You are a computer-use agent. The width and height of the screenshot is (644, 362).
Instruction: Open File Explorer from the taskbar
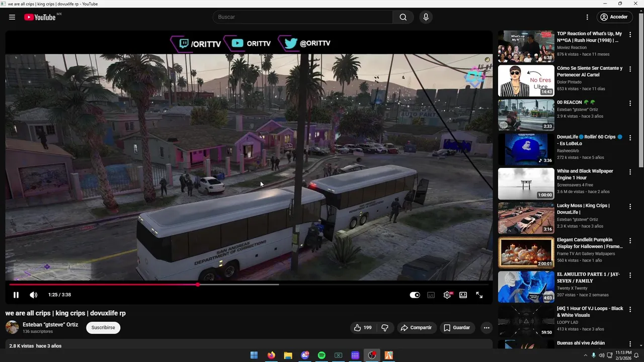(x=288, y=355)
